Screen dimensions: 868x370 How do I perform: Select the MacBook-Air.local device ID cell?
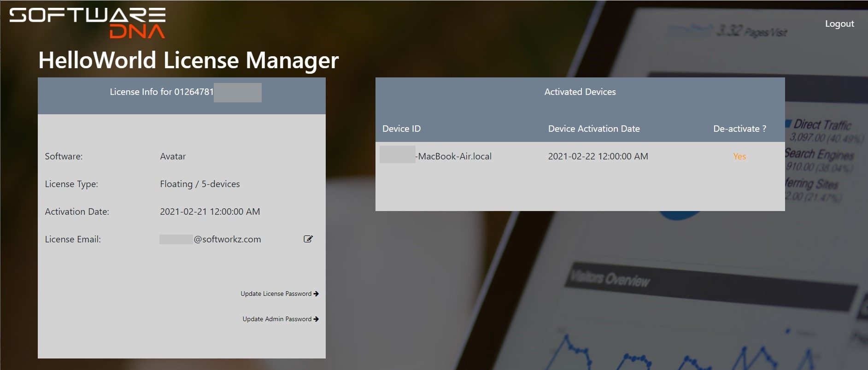click(x=436, y=156)
